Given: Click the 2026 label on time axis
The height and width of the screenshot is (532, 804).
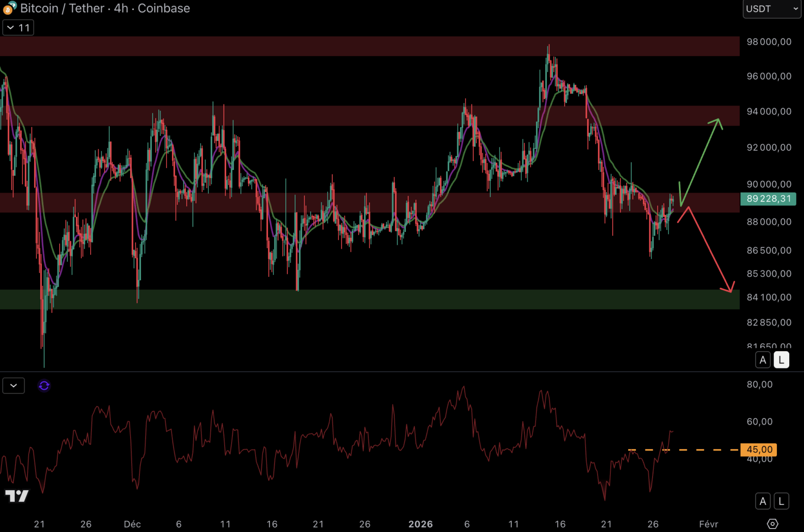Looking at the screenshot, I should tap(420, 524).
